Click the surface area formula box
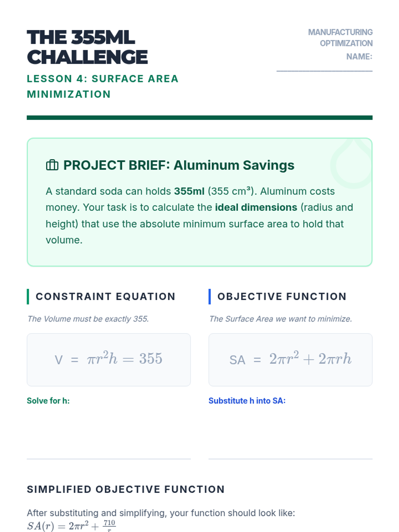 point(290,359)
